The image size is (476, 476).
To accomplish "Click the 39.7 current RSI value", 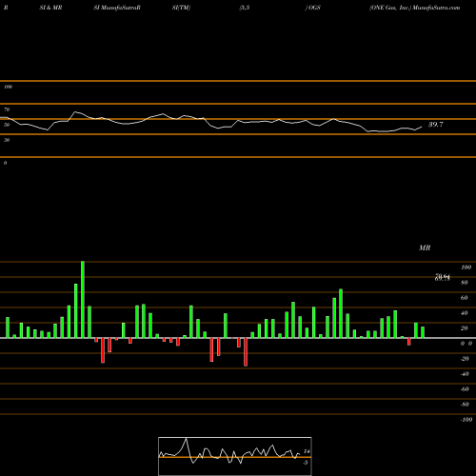I will pyautogui.click(x=436, y=125).
